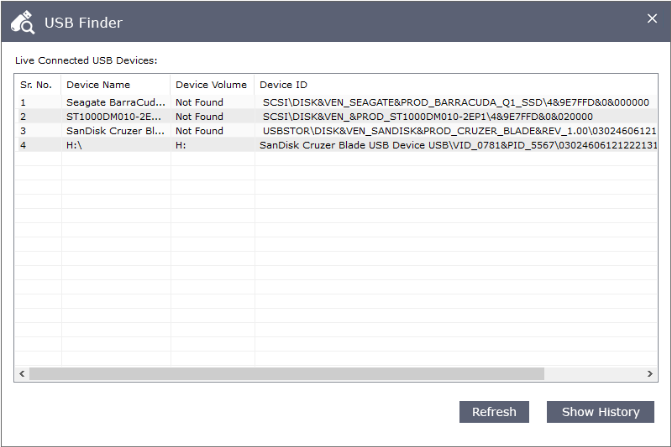Close the USB Finder dialog
671x447 pixels.
pos(652,19)
